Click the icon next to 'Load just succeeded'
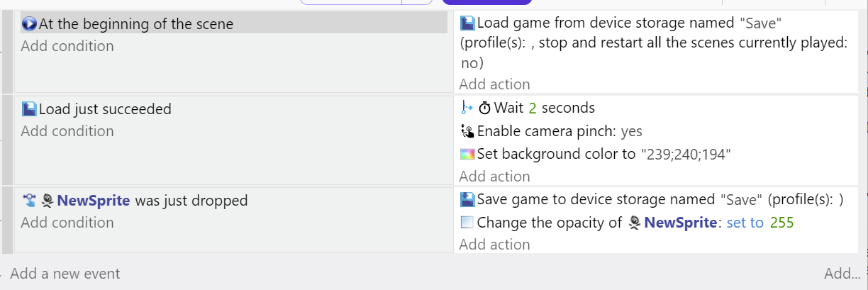Viewport: 868px width, 290px height. point(29,109)
